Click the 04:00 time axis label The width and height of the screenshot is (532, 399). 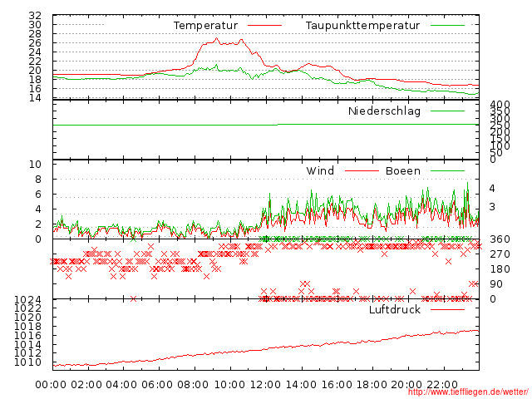coord(121,384)
